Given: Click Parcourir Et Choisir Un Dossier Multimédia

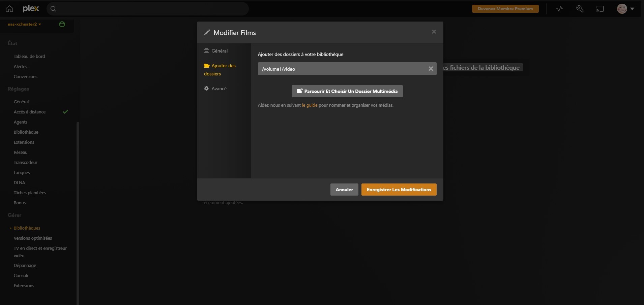Looking at the screenshot, I should (x=347, y=91).
